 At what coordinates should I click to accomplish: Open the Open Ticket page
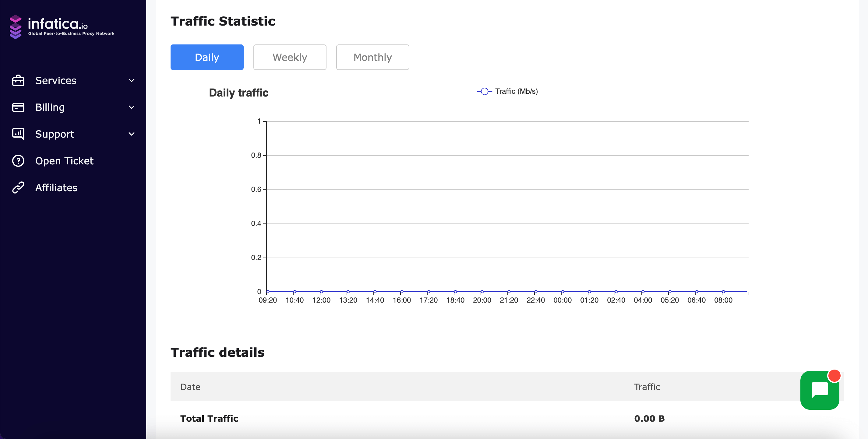64,161
